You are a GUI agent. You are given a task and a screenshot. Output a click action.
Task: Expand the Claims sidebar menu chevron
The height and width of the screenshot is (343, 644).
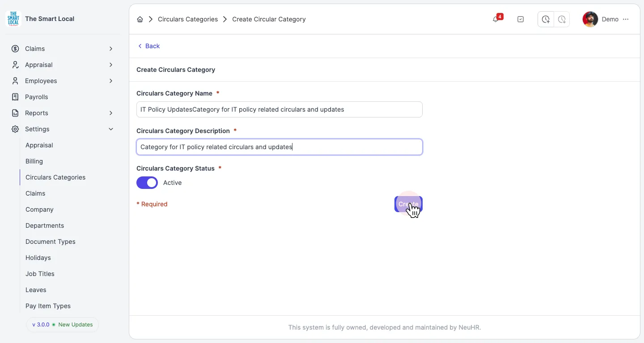(x=111, y=49)
